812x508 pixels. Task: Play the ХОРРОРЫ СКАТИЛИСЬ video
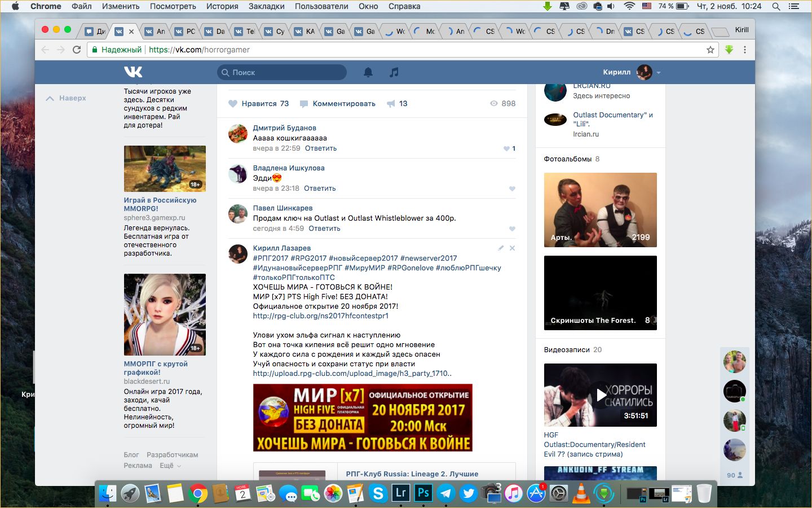pos(601,395)
